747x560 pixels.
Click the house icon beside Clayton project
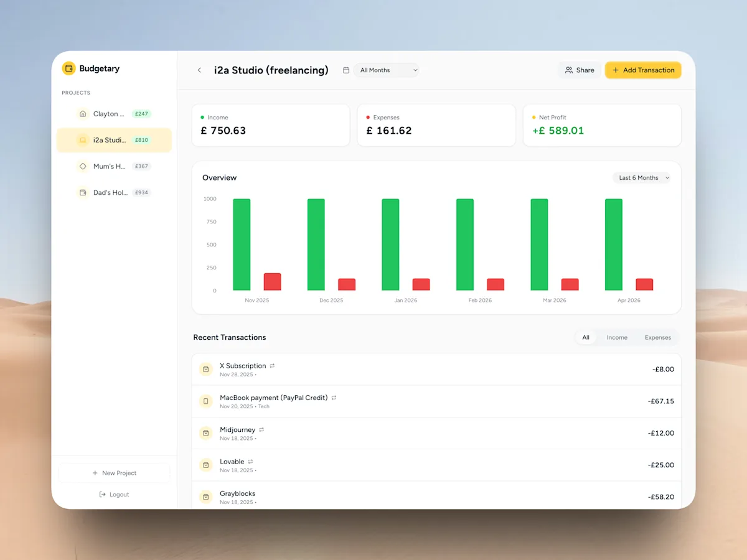pyautogui.click(x=83, y=114)
